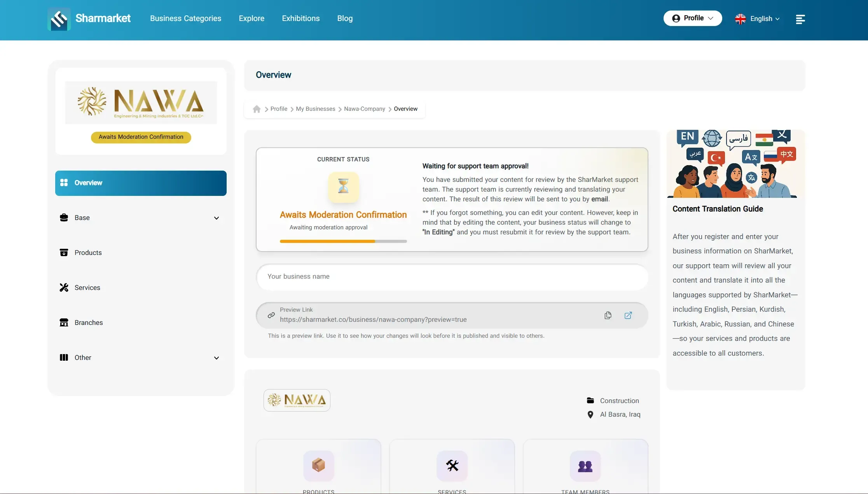This screenshot has height=494, width=868.
Task: Click the Your business name field
Action: click(x=452, y=277)
